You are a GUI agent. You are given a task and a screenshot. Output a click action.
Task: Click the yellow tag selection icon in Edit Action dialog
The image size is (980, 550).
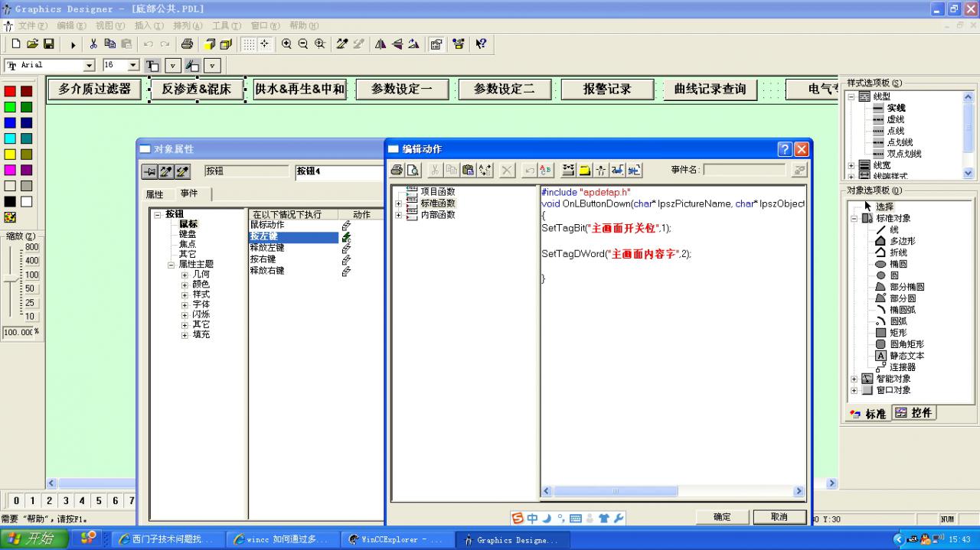tap(585, 170)
